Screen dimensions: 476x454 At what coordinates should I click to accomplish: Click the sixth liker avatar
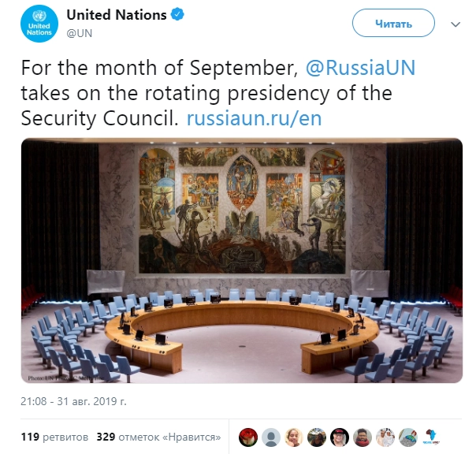point(363,437)
